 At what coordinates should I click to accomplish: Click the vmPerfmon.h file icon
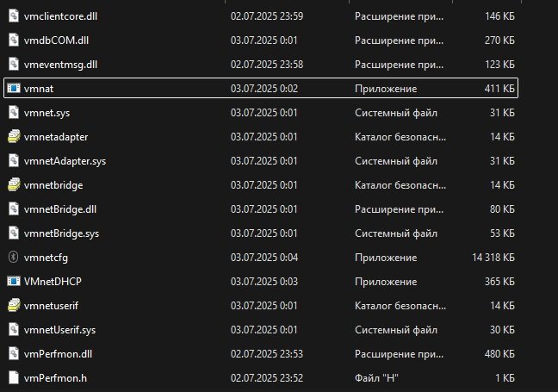(13, 377)
